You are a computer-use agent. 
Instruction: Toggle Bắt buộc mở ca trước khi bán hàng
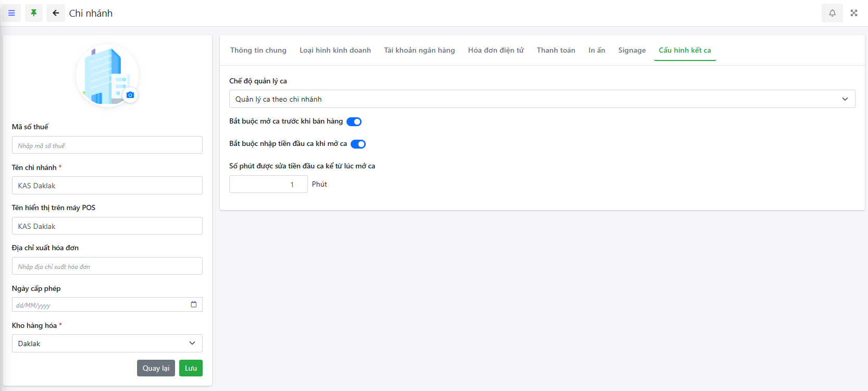click(354, 121)
